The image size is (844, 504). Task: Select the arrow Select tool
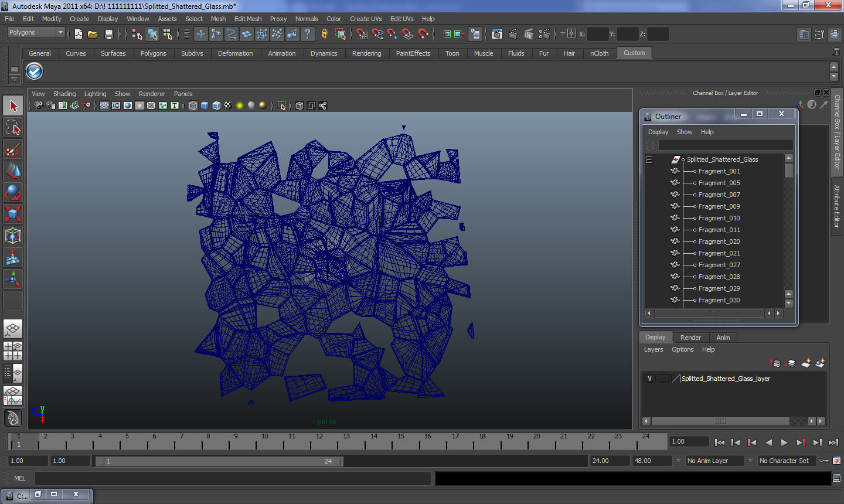click(x=13, y=106)
